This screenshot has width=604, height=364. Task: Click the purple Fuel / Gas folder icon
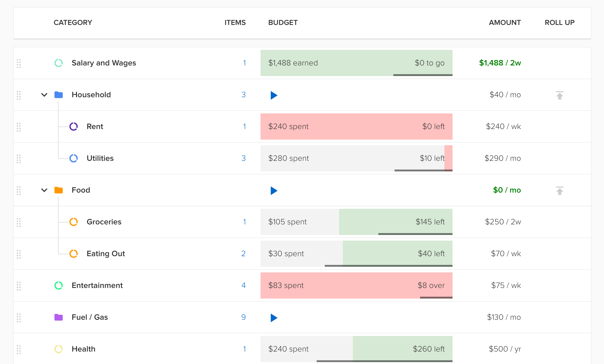pos(59,317)
